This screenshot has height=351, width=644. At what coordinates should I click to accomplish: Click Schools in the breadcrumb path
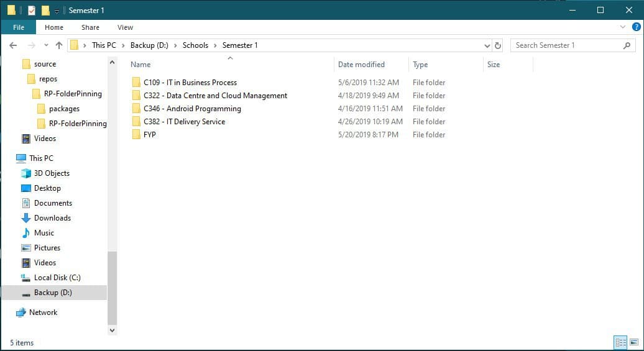[195, 45]
